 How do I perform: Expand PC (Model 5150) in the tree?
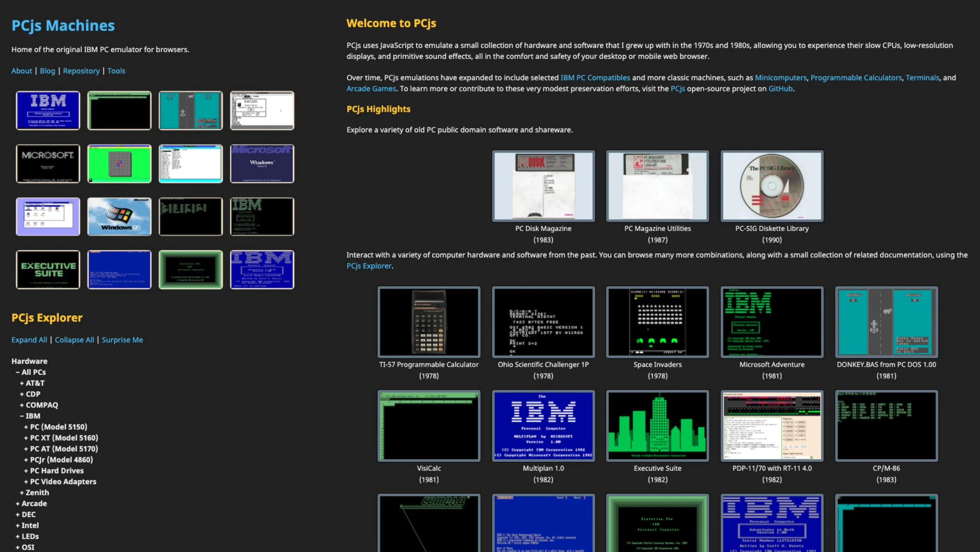click(56, 427)
